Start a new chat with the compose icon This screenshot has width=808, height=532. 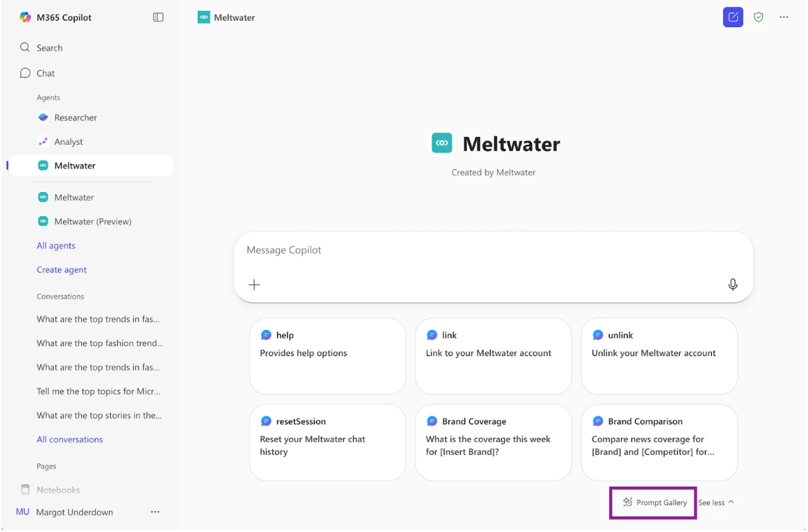point(733,17)
